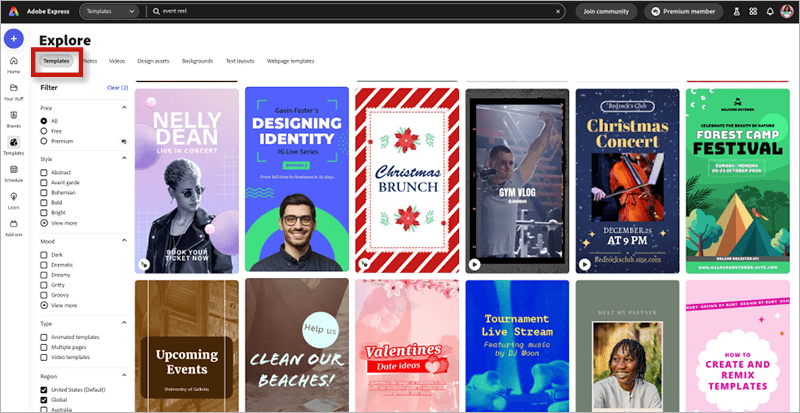Select the Free price radio button
The height and width of the screenshot is (413, 800).
click(x=44, y=131)
